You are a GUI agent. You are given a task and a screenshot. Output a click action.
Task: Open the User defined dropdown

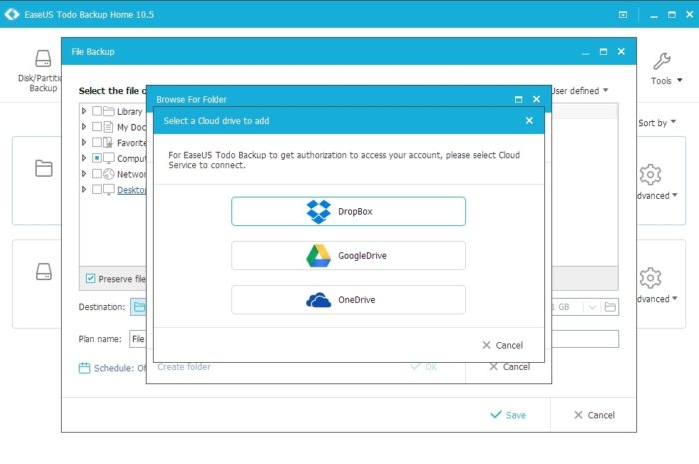coord(580,90)
